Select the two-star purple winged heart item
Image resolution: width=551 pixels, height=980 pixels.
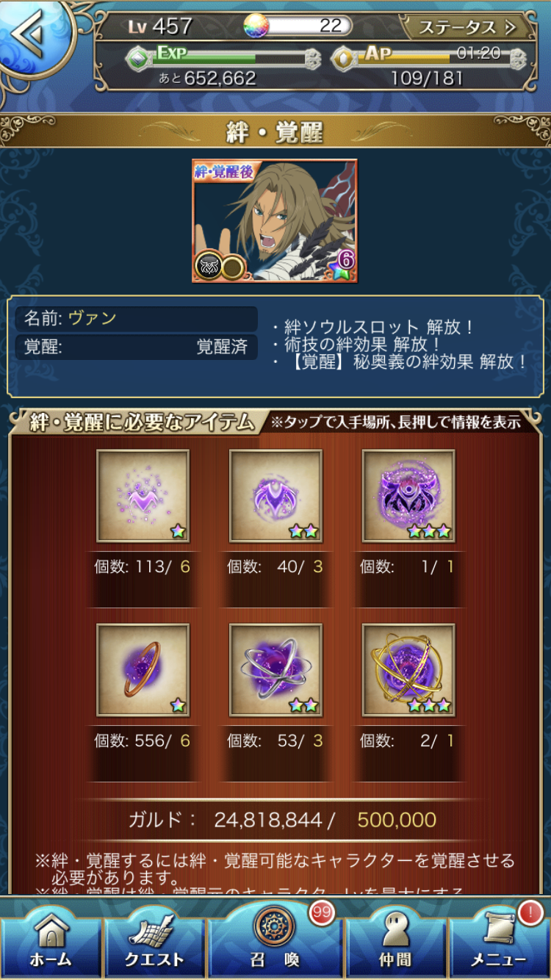point(275,497)
